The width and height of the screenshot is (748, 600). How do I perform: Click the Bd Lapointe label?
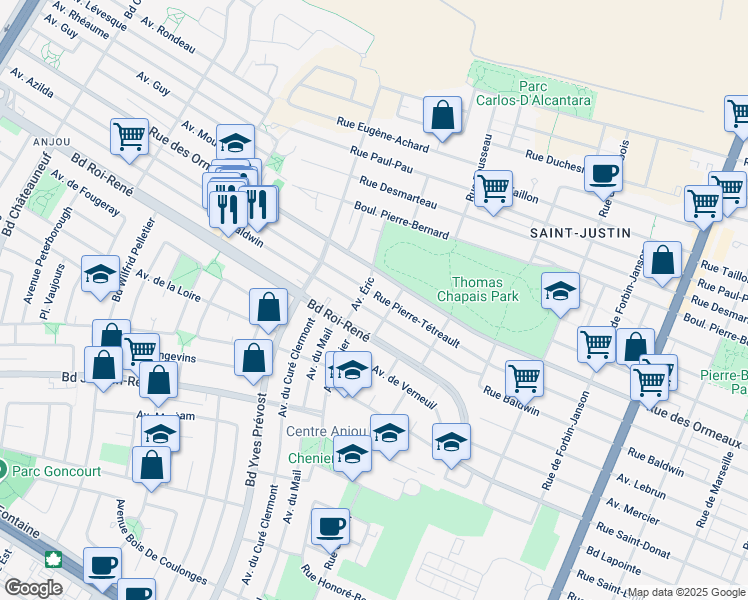[x=613, y=560]
